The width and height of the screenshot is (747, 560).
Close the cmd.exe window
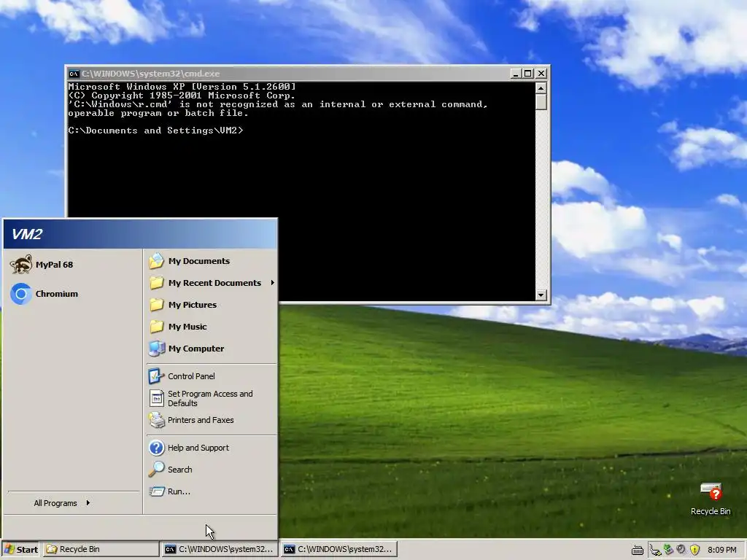coord(541,74)
